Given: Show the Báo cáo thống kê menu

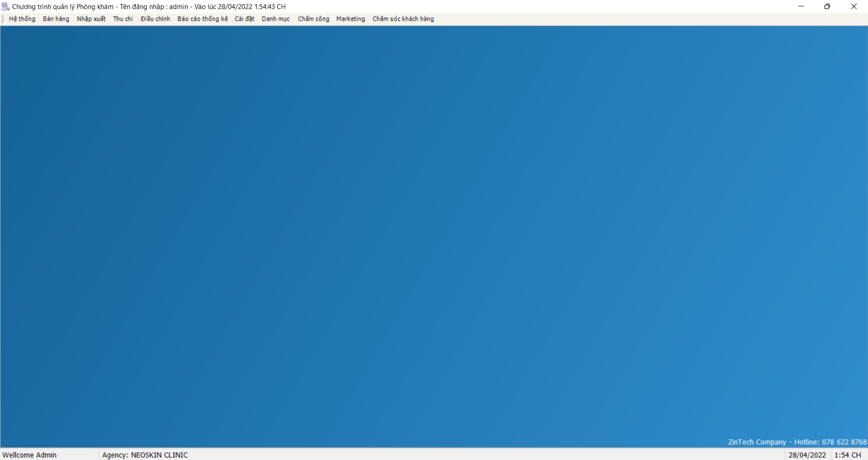Looking at the screenshot, I should click(x=202, y=19).
